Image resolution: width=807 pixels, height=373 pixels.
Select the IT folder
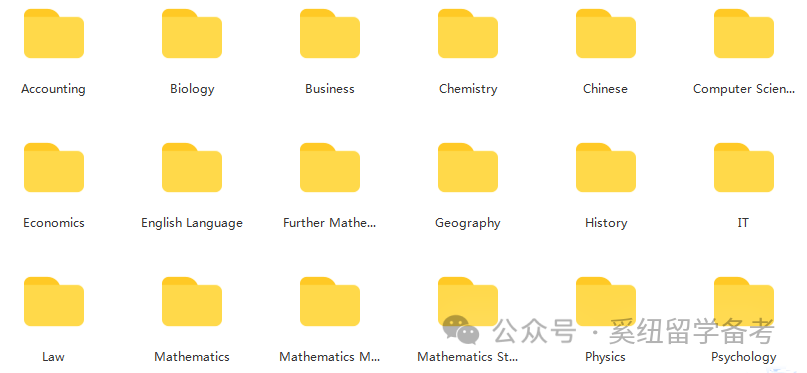(x=743, y=168)
